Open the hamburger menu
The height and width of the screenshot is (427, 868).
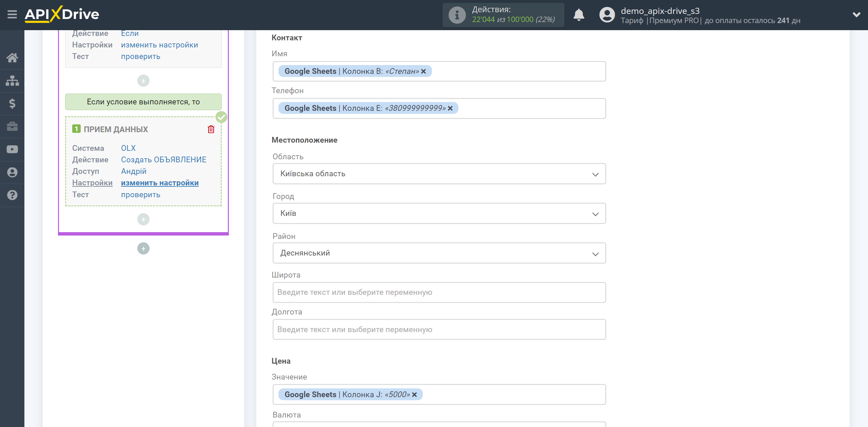[12, 15]
